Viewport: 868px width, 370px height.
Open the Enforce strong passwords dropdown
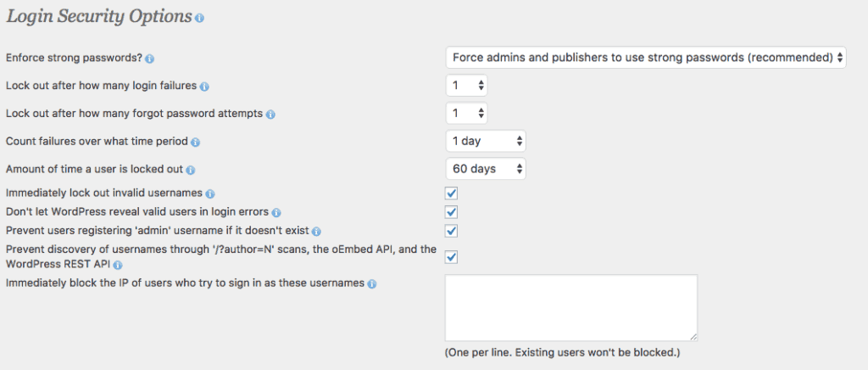(646, 57)
